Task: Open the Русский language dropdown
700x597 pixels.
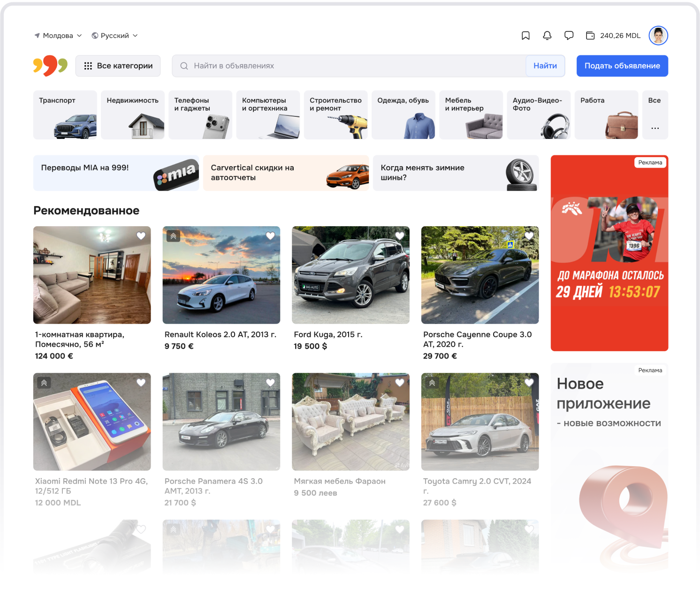Action: pos(114,36)
